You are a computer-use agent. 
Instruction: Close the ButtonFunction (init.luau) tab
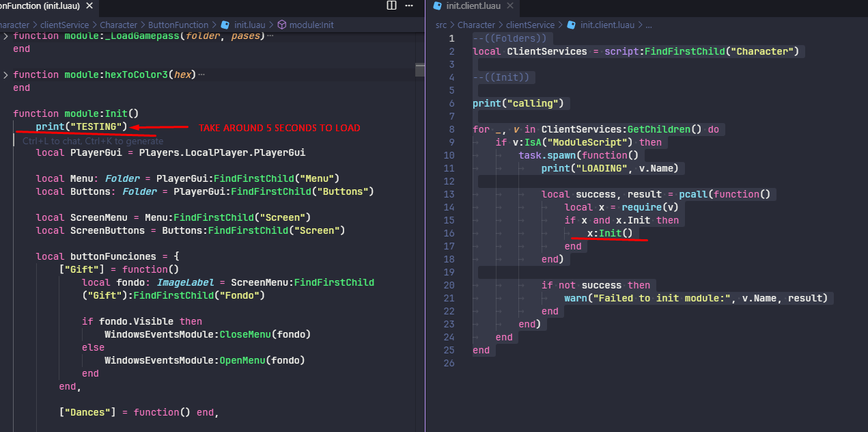coord(89,5)
